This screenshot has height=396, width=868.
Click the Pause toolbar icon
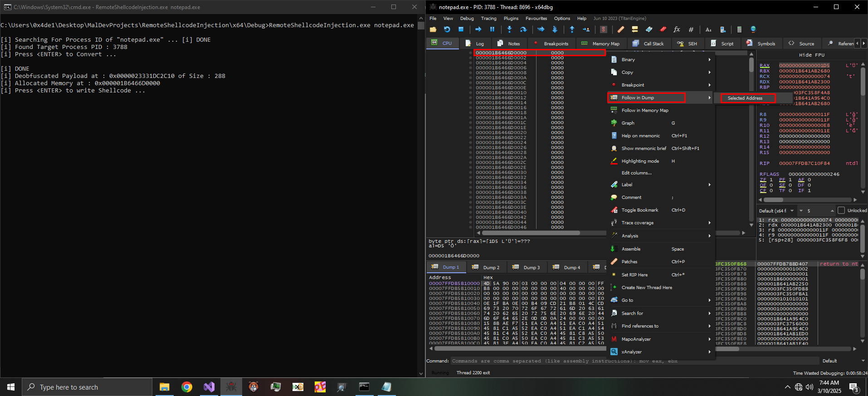click(493, 29)
